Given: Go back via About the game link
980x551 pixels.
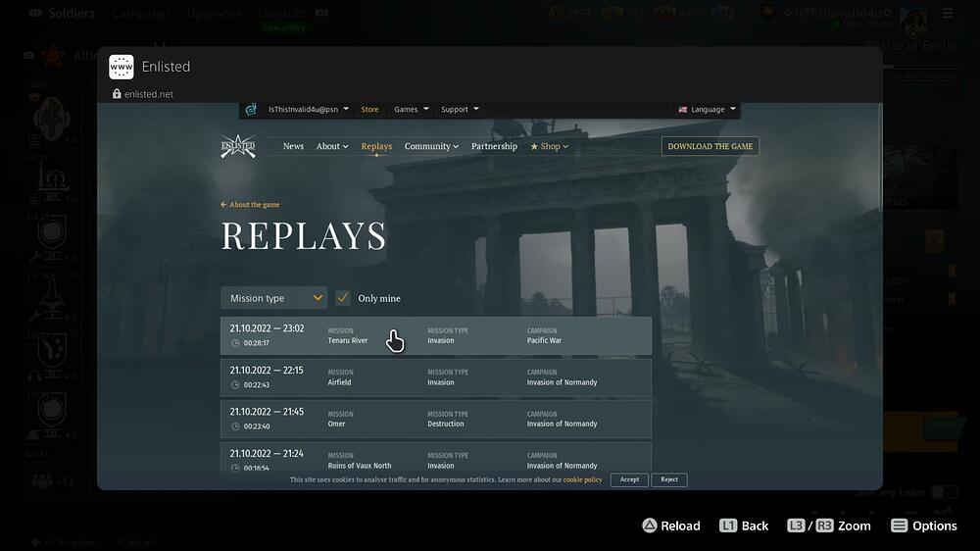Looking at the screenshot, I should coord(250,205).
